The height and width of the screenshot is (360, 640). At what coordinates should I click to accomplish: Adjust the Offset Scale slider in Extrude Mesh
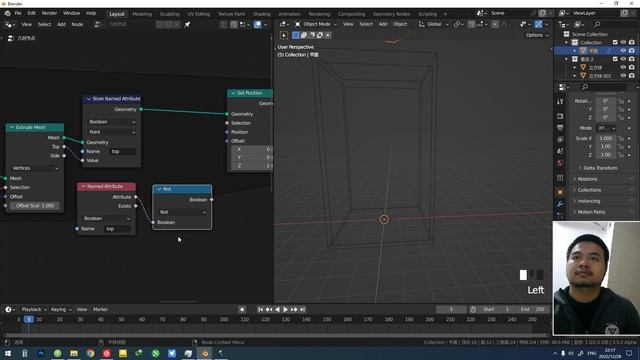35,206
